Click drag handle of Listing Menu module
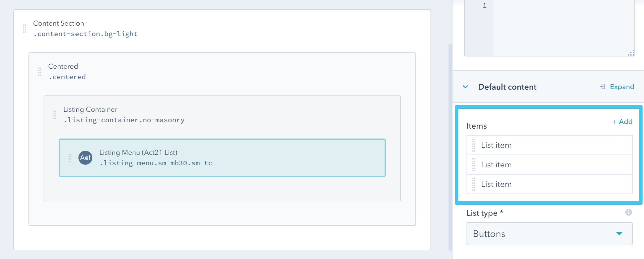Viewport: 644px width, 259px height. coord(70,158)
